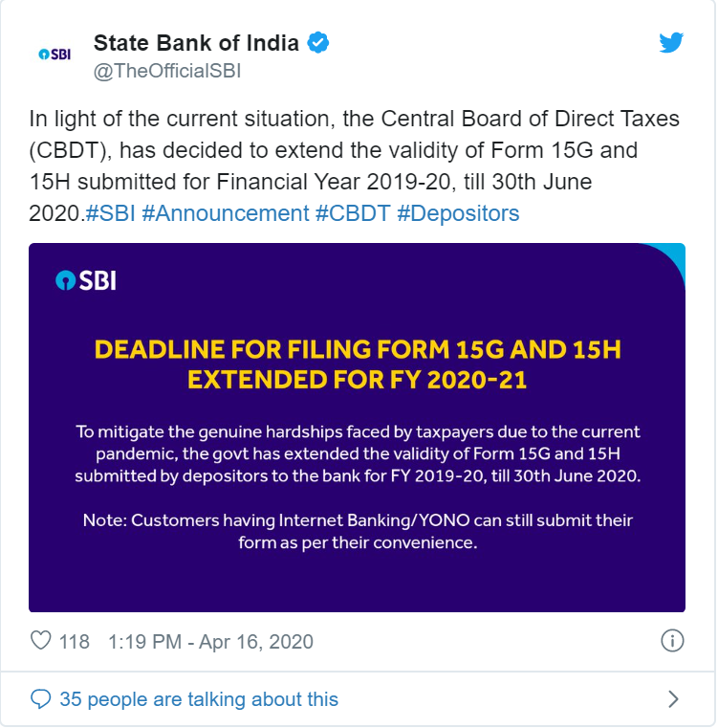Click the speech bubble reply icon
Viewport: 718px width, 728px height.
point(40,699)
